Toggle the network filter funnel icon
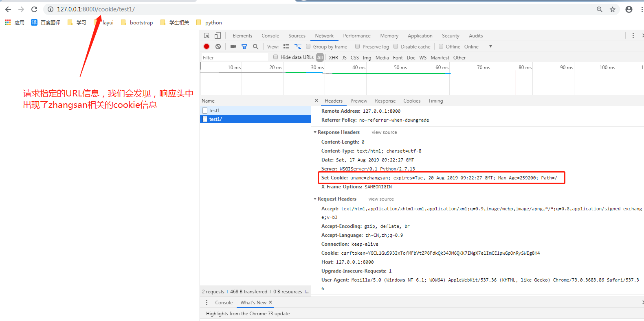Image resolution: width=644 pixels, height=321 pixels. click(x=244, y=47)
